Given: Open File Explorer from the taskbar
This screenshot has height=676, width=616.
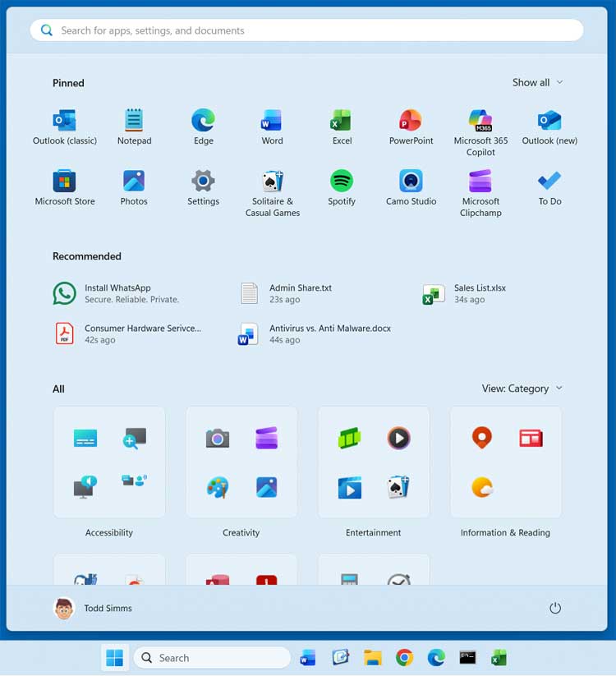Looking at the screenshot, I should 372,658.
